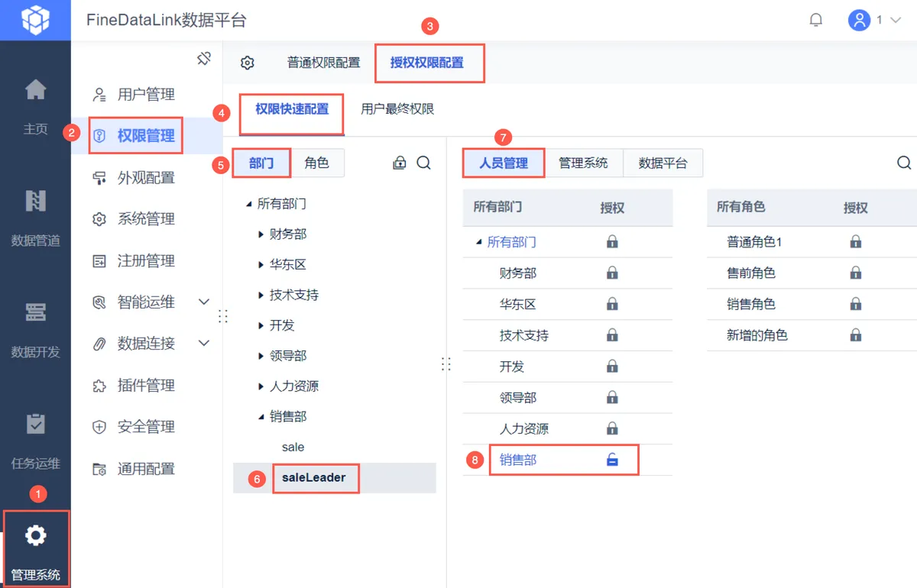Switch to 普通权限配置 tab
Viewport: 917px width, 588px height.
coord(323,63)
